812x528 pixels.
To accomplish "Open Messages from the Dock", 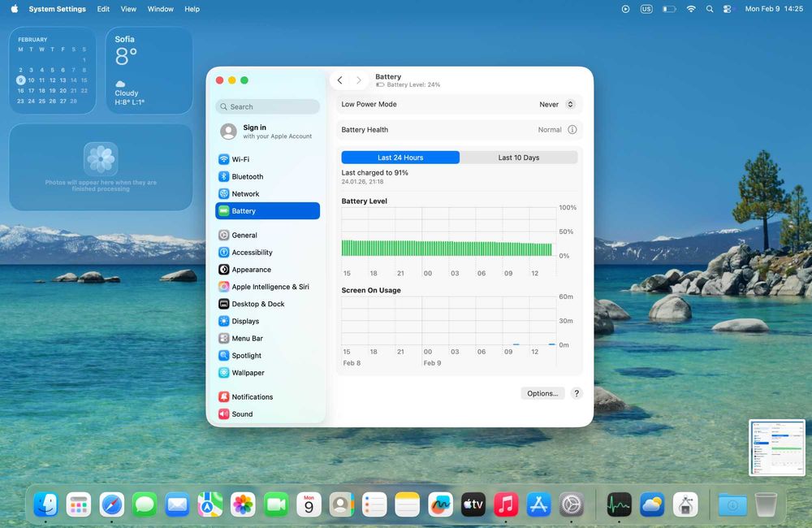I will click(145, 504).
